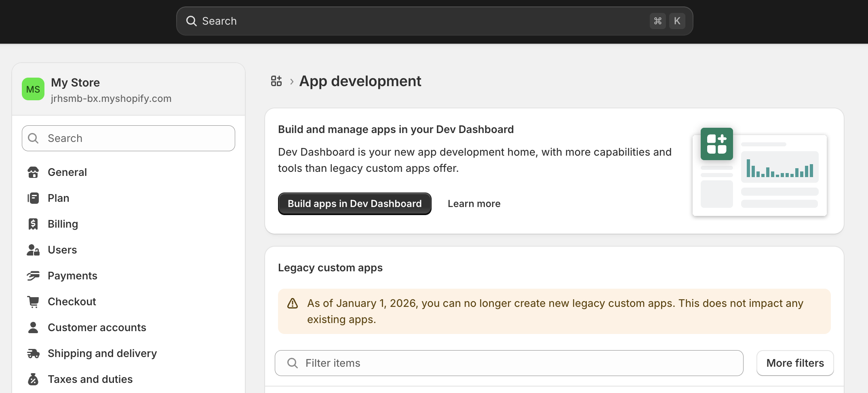Screen dimensions: 868x393
Task: Open the Learn more link
Action: [474, 203]
